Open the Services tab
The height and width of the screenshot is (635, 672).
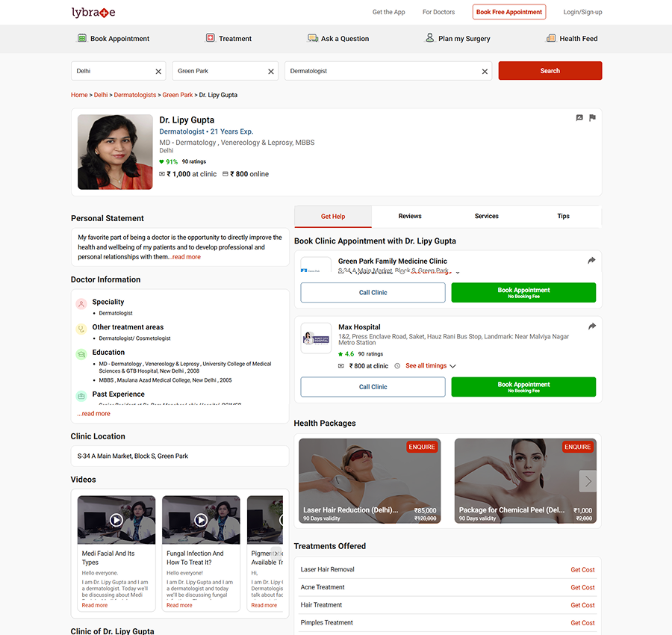[x=486, y=216]
